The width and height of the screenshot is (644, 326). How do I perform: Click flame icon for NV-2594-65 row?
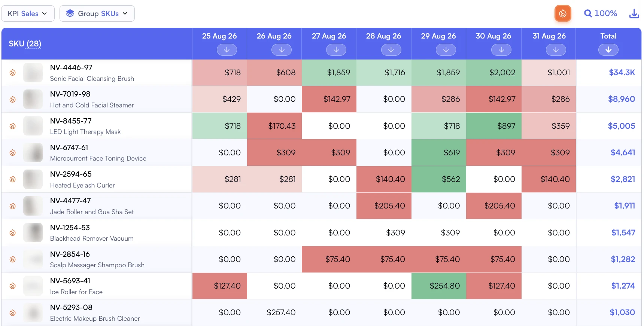click(x=12, y=179)
